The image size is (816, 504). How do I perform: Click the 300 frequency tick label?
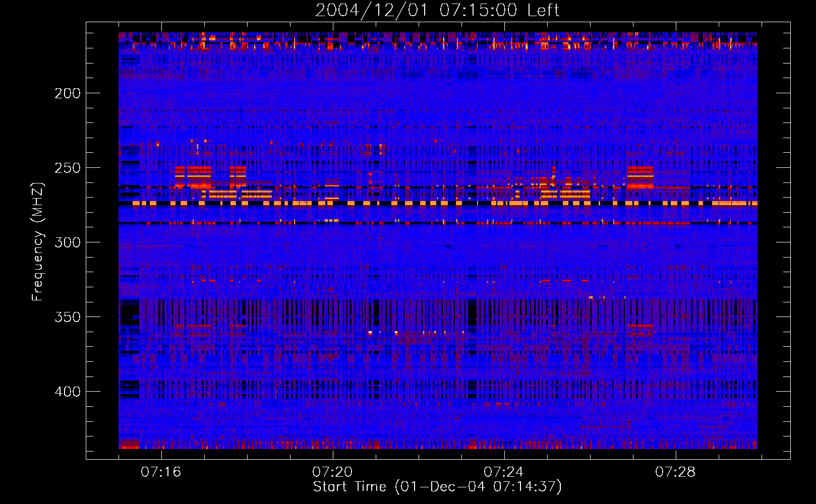coord(68,242)
